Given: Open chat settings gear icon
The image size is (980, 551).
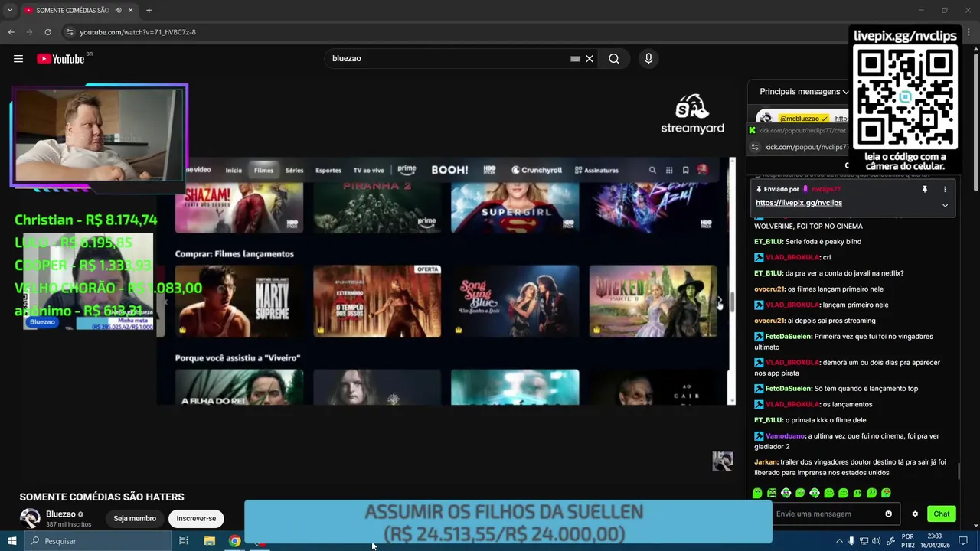Looking at the screenshot, I should pyautogui.click(x=915, y=514).
